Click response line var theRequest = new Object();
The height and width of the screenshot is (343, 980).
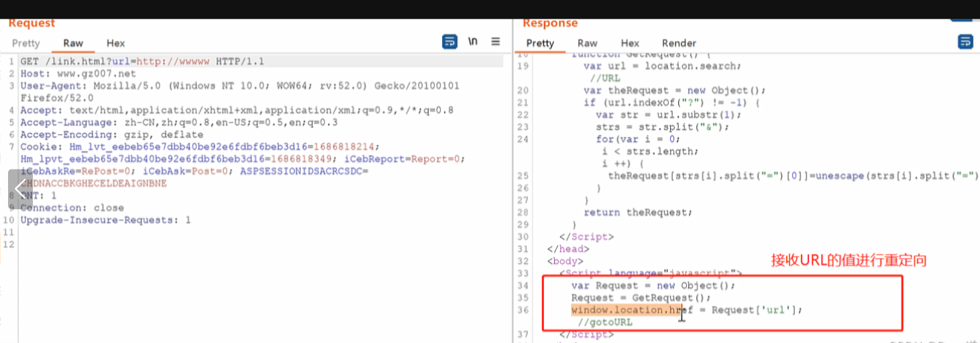(x=674, y=90)
